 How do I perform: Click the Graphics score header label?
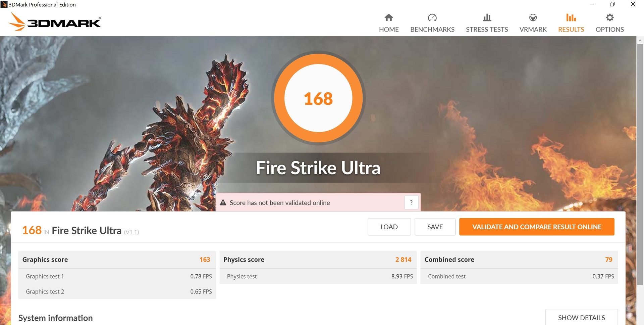tap(45, 260)
